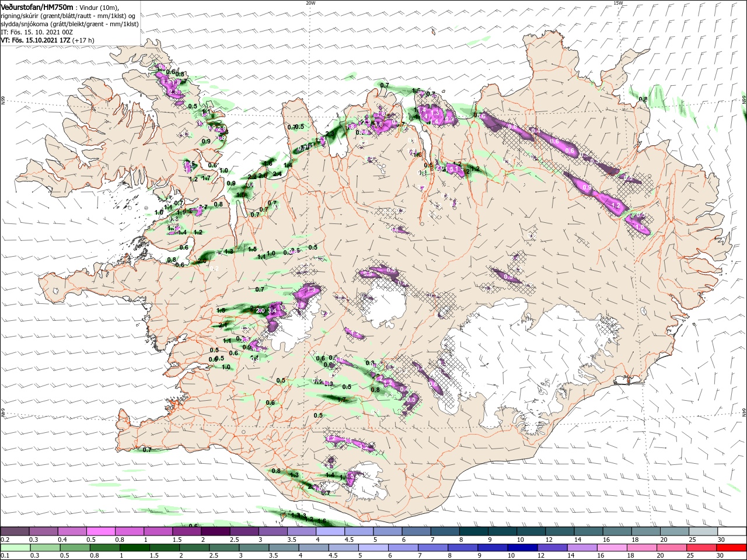Pick the 30 white swatch in upper snow scale
747x560 pixels.
click(732, 531)
